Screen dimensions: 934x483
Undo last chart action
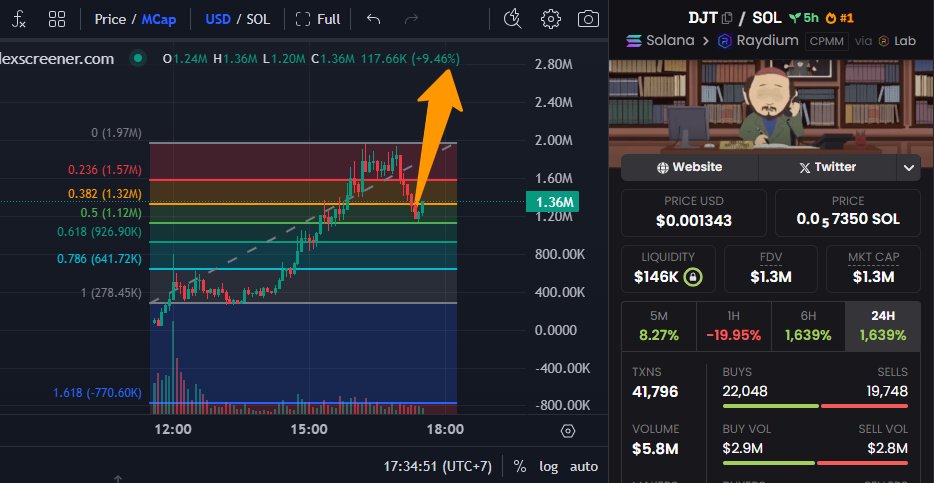pyautogui.click(x=373, y=20)
